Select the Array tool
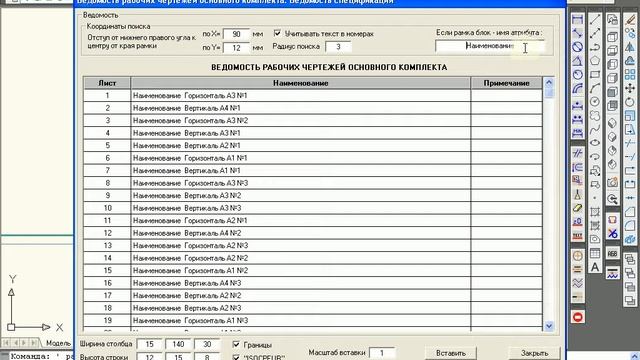The image size is (640, 360). pyautogui.click(x=630, y=74)
